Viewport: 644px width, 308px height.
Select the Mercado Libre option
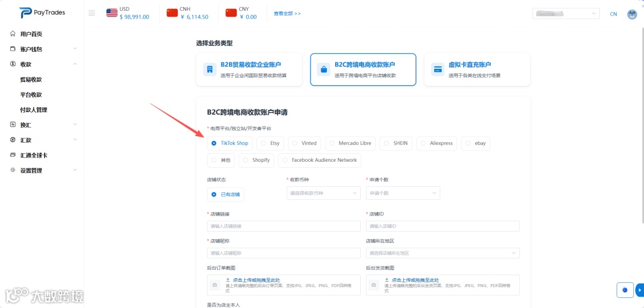(x=351, y=143)
